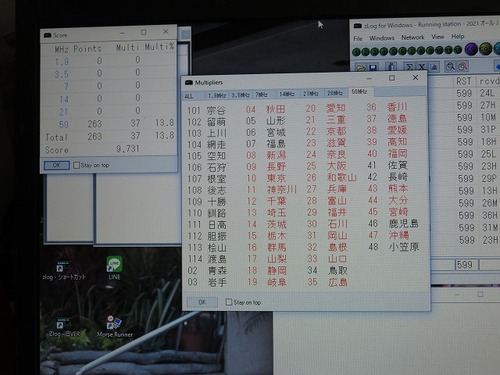
Task: Click multiplier entry 114 渡島
Action: click(x=207, y=259)
